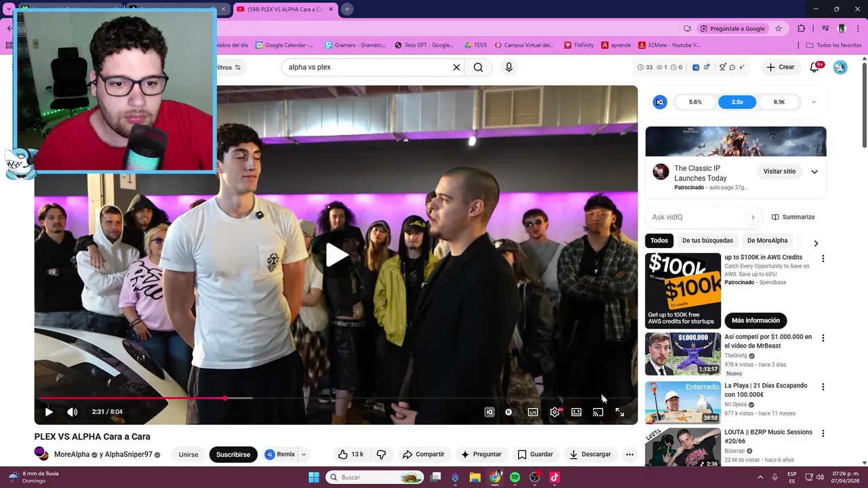Open the Crear menu
Image resolution: width=868 pixels, height=488 pixels.
780,67
